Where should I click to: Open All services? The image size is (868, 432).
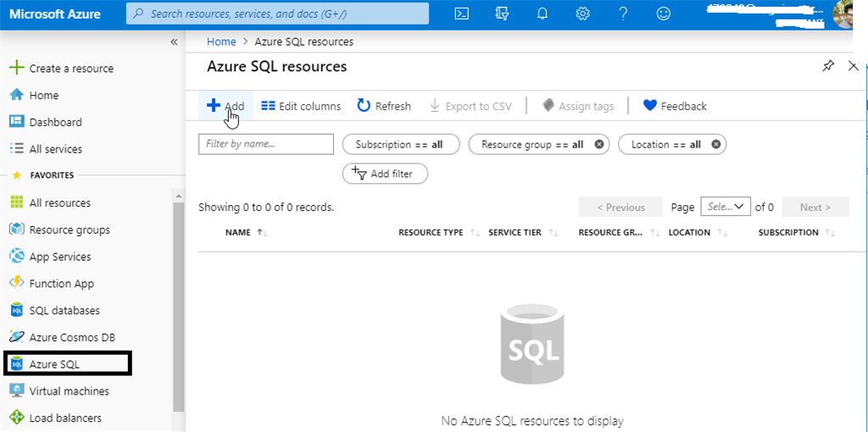coord(46,149)
